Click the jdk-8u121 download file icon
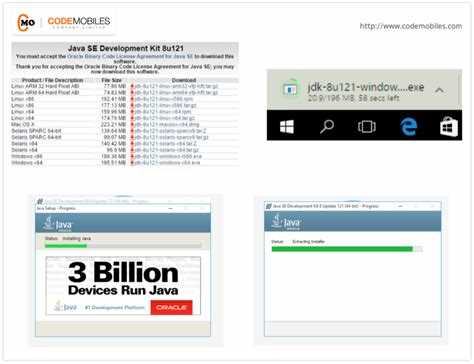Screen dimensions: 474x364 [x=290, y=88]
